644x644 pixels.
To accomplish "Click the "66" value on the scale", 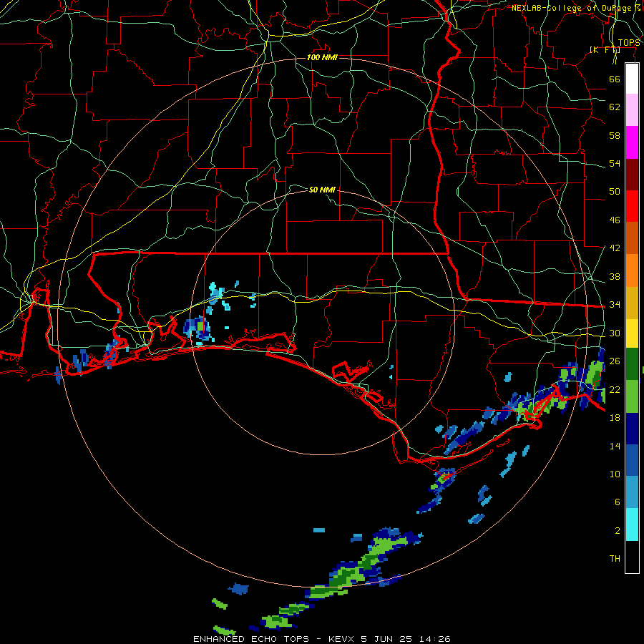I will click(x=615, y=79).
